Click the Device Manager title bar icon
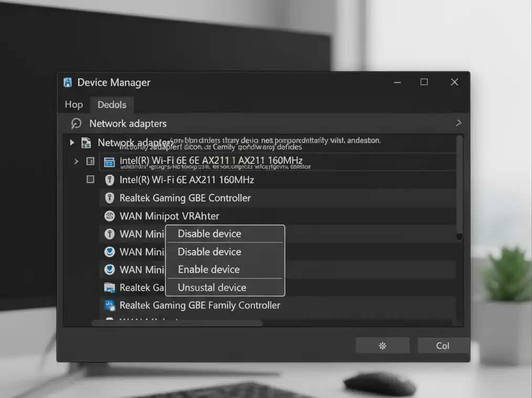This screenshot has width=532, height=398. tap(68, 82)
